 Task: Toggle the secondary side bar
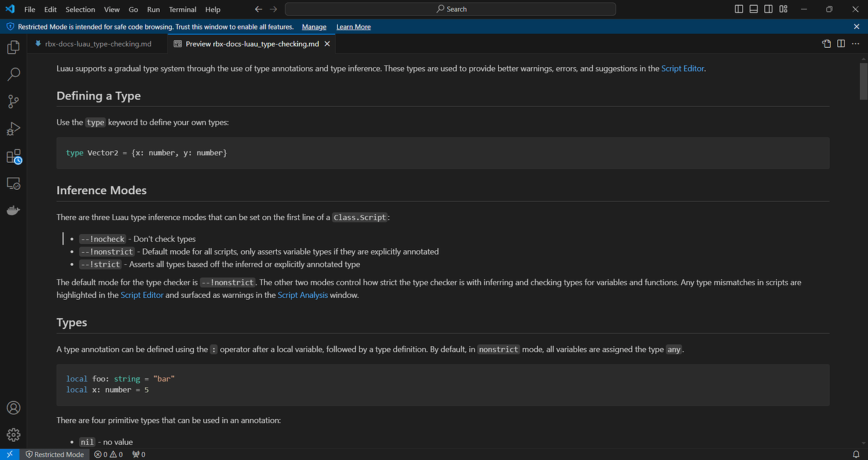pos(768,9)
